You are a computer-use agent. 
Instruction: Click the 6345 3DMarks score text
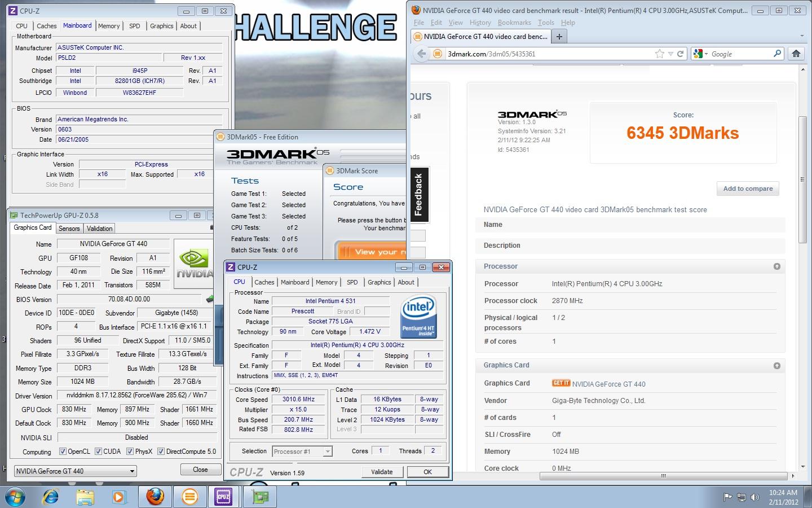pos(682,133)
